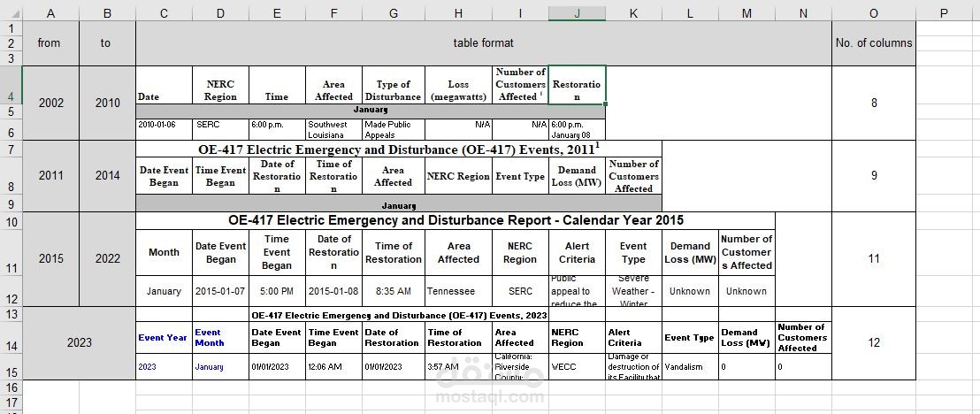The height and width of the screenshot is (414, 980).
Task: Click the column count cell showing 9
Action: coord(873,176)
